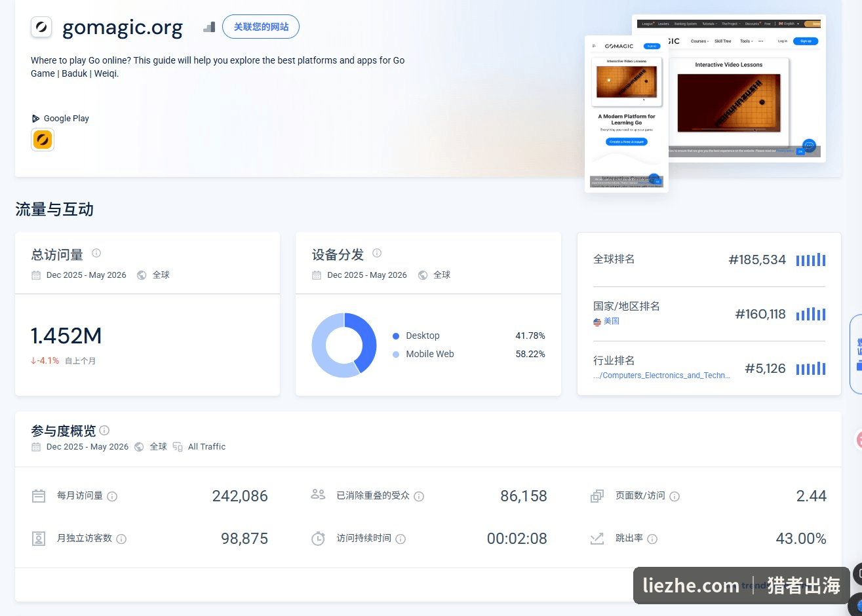
Task: Click the info icon after 跳出率
Action: 652,539
